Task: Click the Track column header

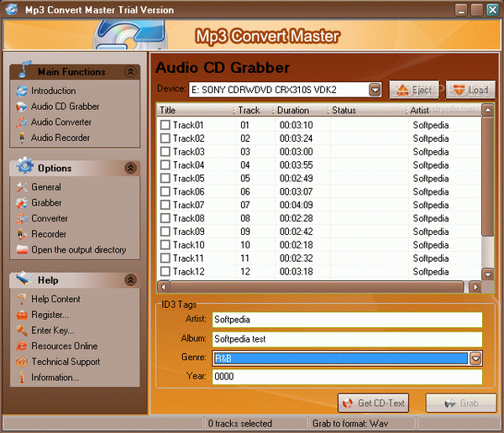Action: pos(255,111)
